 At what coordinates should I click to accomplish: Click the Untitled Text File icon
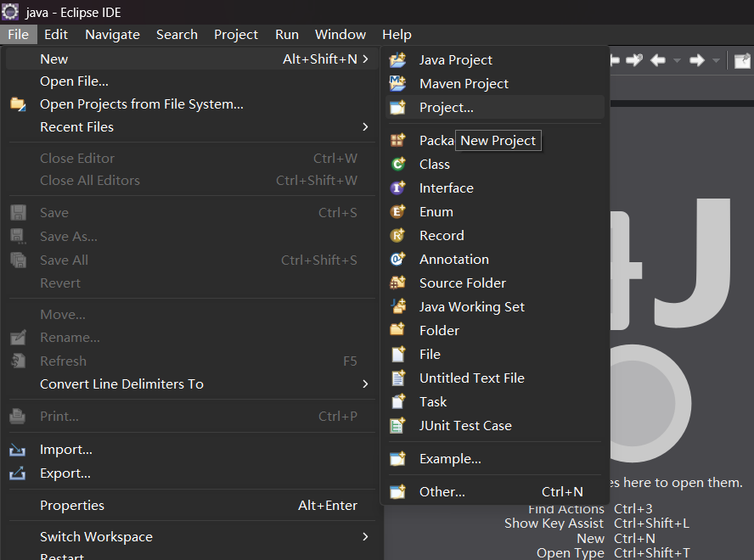[397, 378]
